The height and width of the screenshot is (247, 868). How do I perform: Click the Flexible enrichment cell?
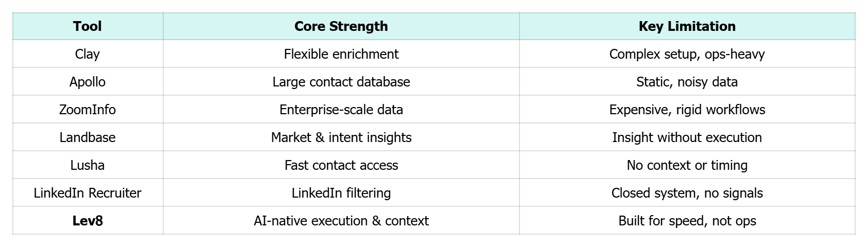point(341,54)
